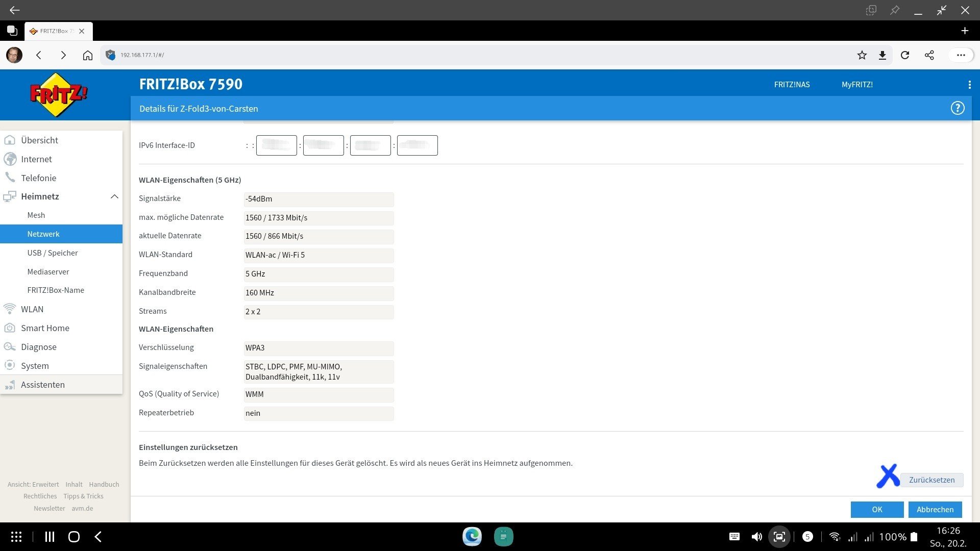Close the FRITZ!Box browser tab

point(82,31)
